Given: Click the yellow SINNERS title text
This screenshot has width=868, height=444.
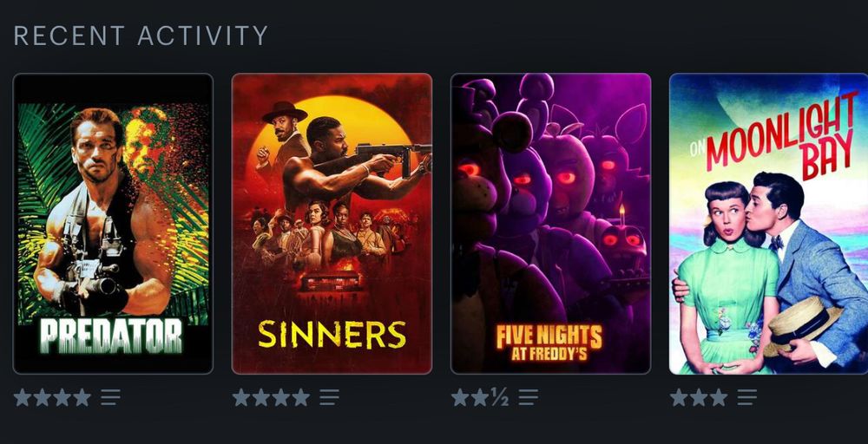Looking at the screenshot, I should click(x=332, y=335).
